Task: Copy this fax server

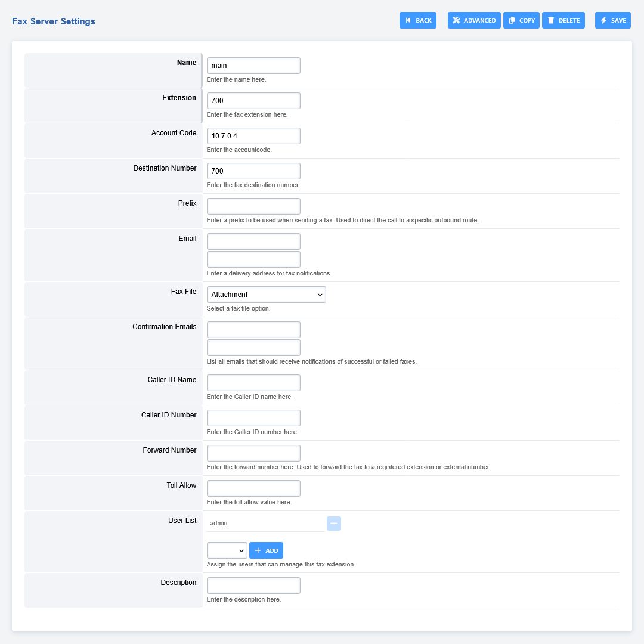Action: [x=521, y=20]
